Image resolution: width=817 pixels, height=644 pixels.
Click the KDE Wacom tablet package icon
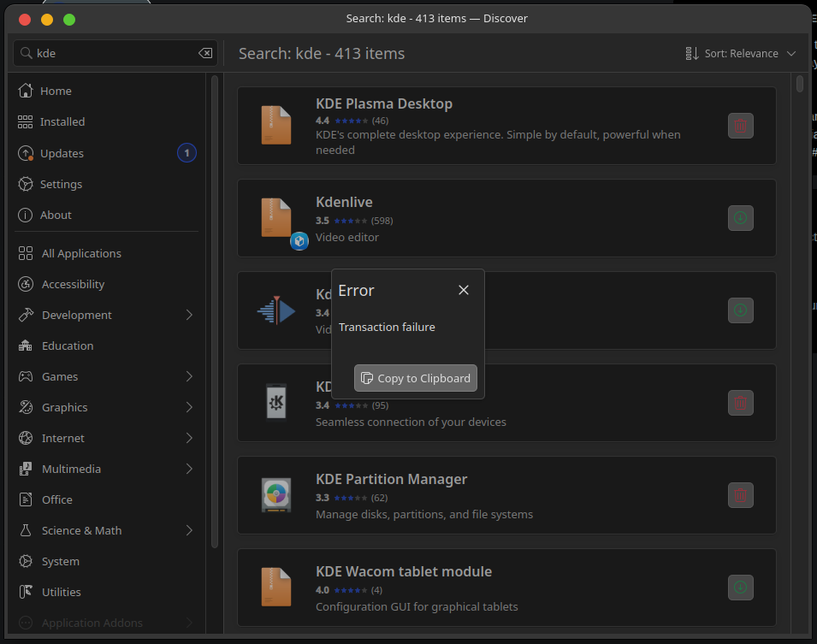pyautogui.click(x=276, y=588)
